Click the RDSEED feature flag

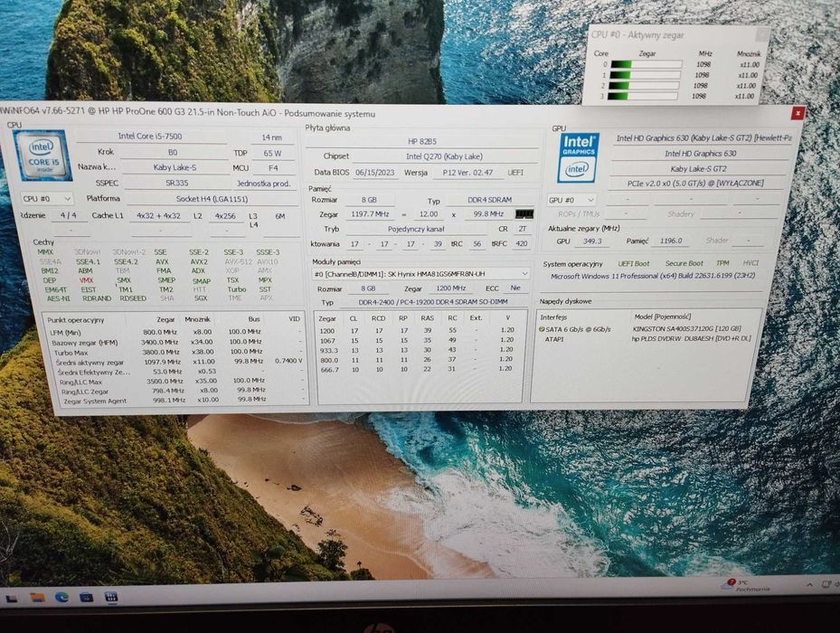(x=133, y=298)
